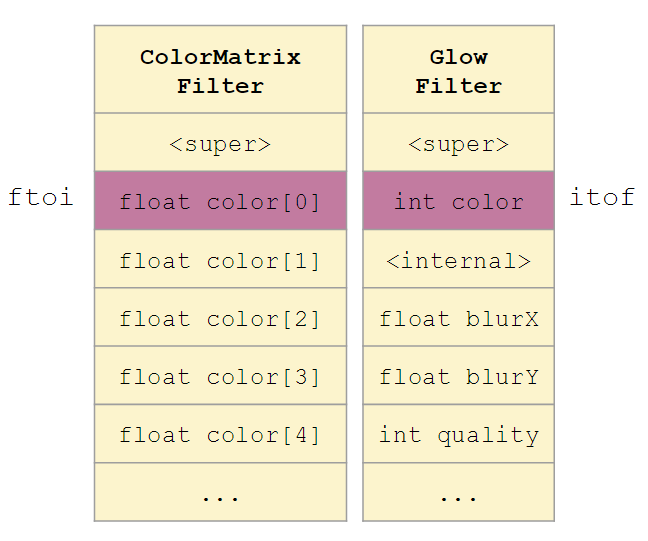Select the float color[4] row
This screenshot has height=541, width=648.
point(220,434)
